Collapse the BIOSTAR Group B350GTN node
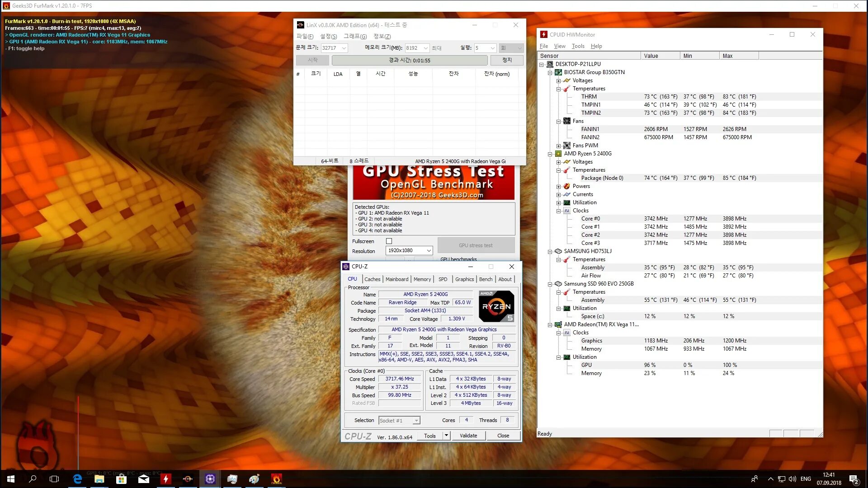 550,73
